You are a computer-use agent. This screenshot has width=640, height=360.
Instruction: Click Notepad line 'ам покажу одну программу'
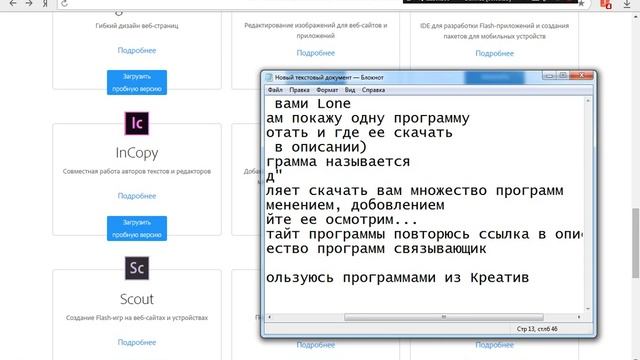(x=368, y=118)
